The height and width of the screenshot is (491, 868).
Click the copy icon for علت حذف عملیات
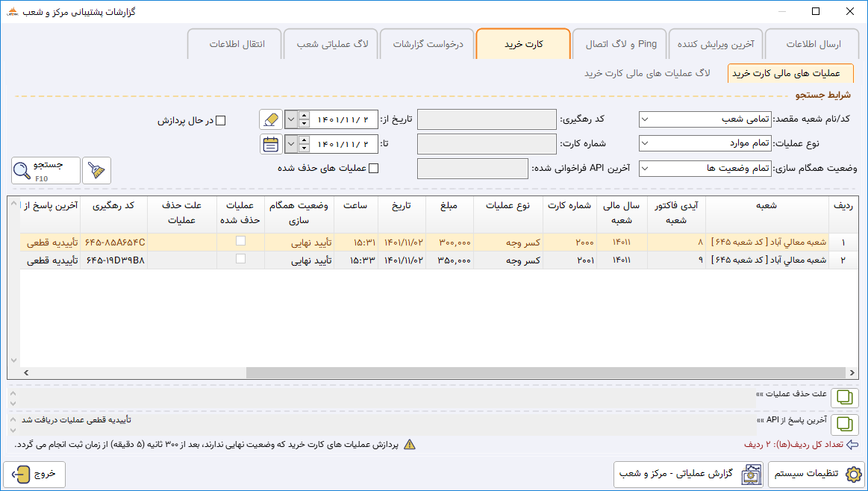(x=845, y=398)
